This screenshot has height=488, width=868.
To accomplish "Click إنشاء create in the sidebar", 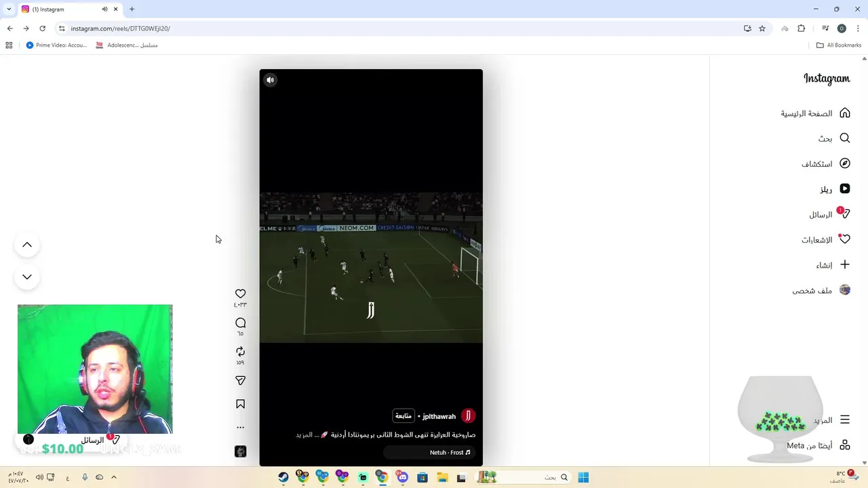I will tap(833, 265).
